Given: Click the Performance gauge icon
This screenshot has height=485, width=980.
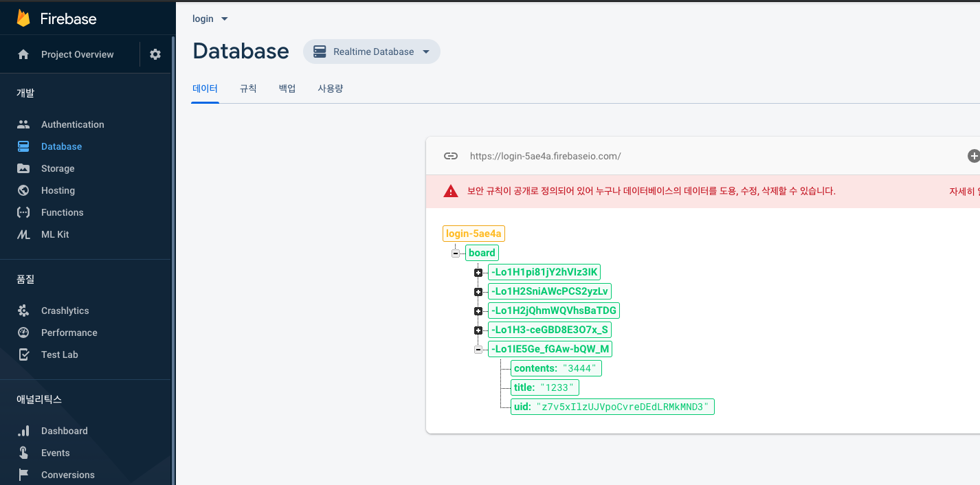Looking at the screenshot, I should 23,332.
